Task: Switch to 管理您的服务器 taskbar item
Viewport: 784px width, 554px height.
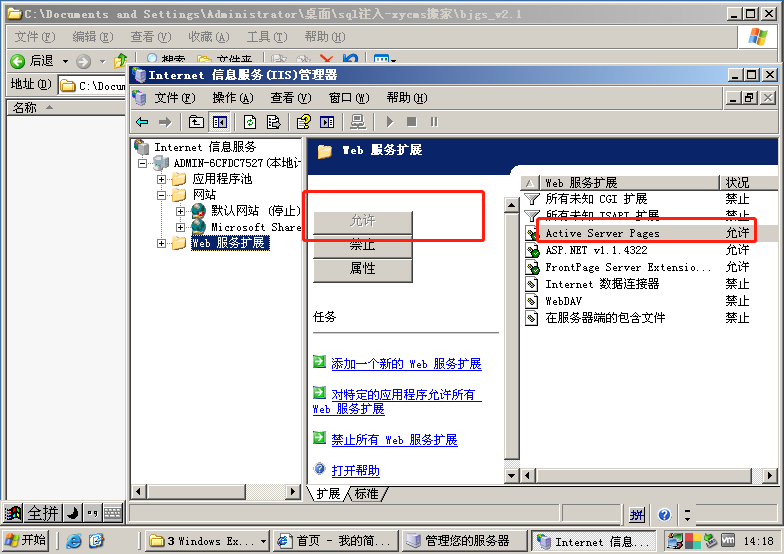Action: pos(466,541)
